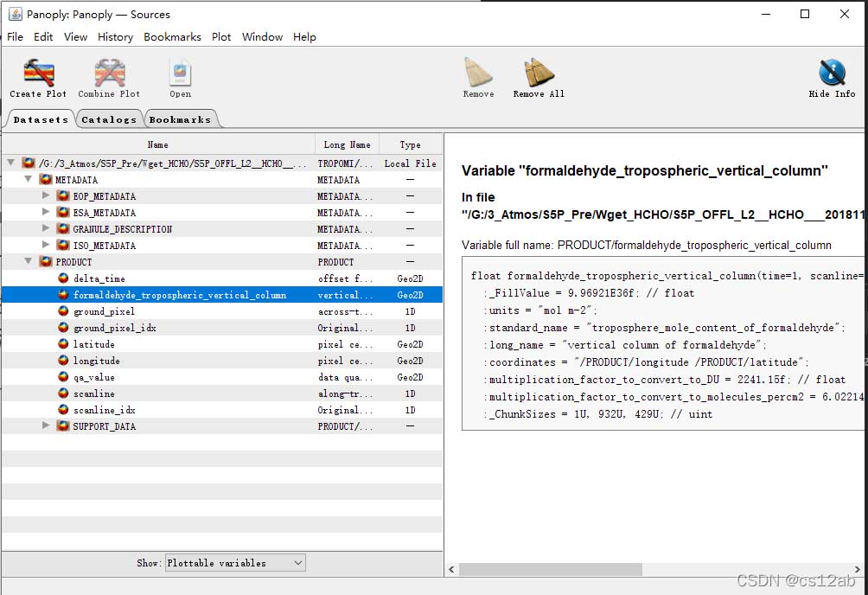Switch to the Datasets tab

pyautogui.click(x=41, y=119)
